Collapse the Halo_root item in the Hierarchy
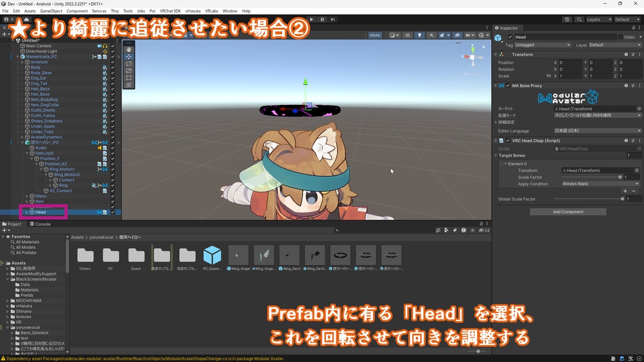The height and width of the screenshot is (362, 644). 28,153
